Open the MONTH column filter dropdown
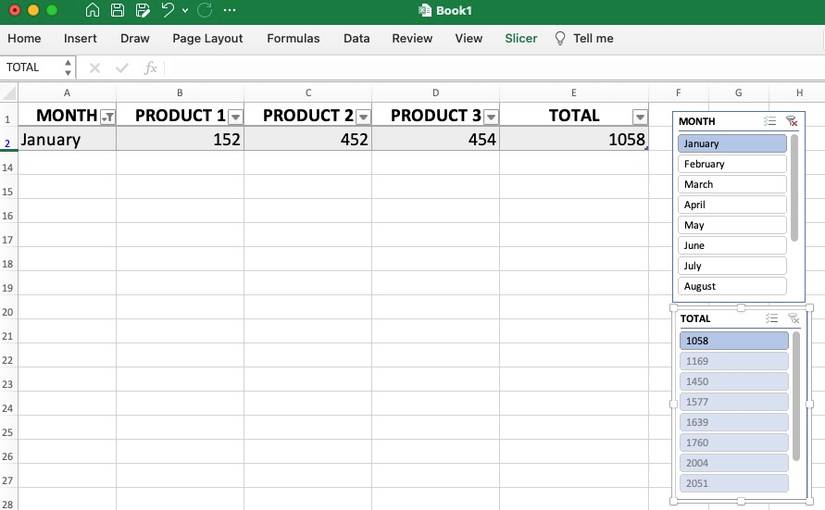This screenshot has height=510, width=825. point(108,117)
